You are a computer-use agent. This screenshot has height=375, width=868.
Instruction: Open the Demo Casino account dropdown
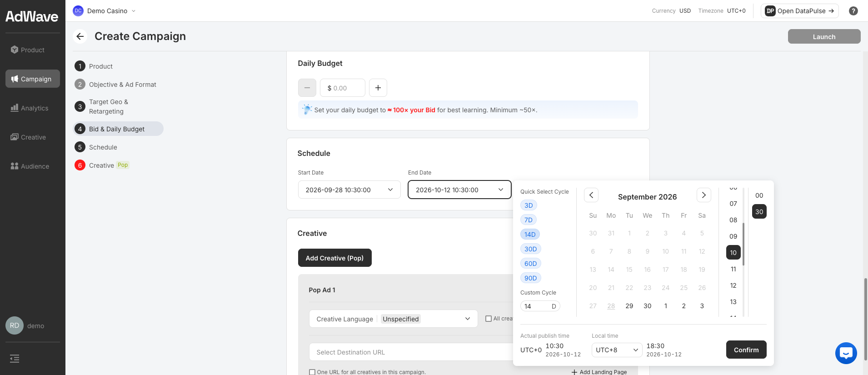tap(105, 11)
